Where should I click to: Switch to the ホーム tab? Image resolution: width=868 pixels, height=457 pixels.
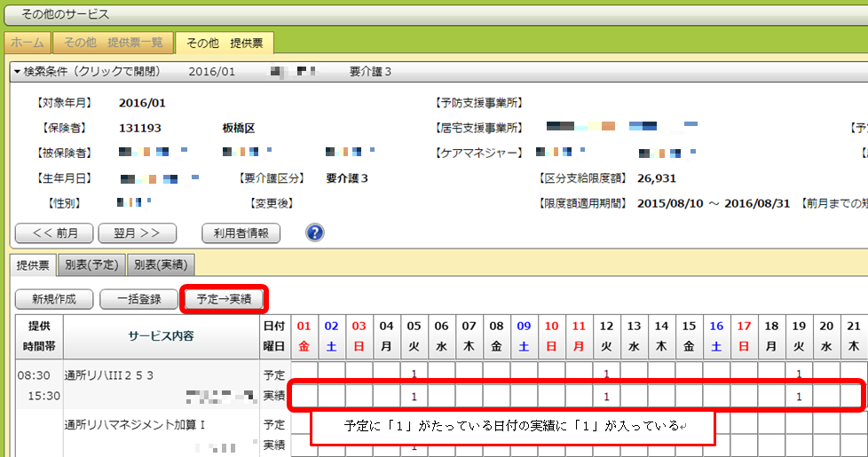pyautogui.click(x=28, y=43)
